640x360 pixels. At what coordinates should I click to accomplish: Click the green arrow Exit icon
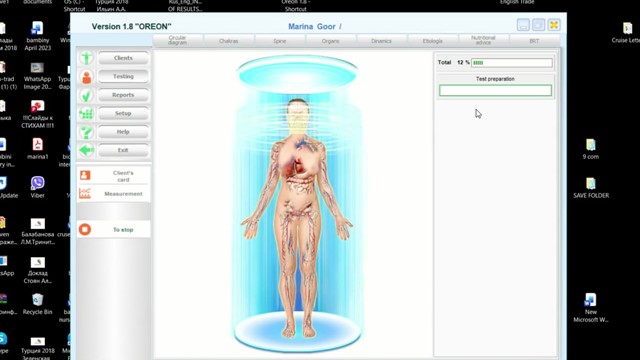coord(86,150)
